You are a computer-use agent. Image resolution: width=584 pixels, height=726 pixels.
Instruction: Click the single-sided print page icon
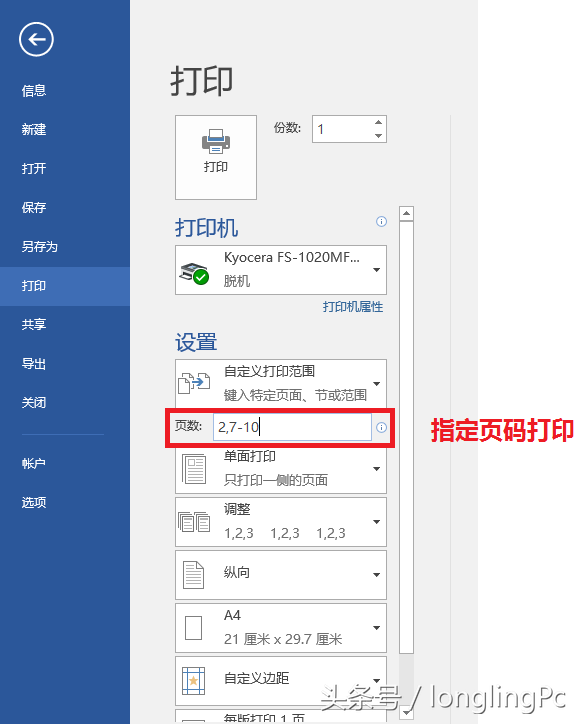coord(194,469)
